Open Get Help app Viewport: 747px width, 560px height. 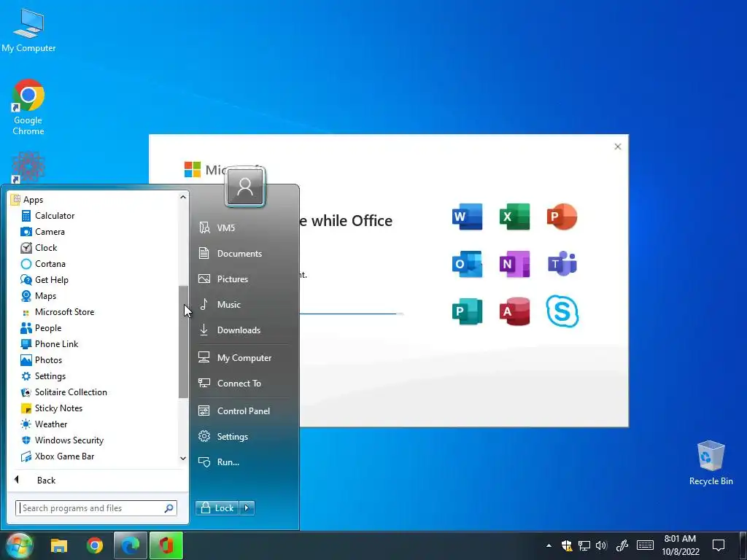tap(44, 280)
